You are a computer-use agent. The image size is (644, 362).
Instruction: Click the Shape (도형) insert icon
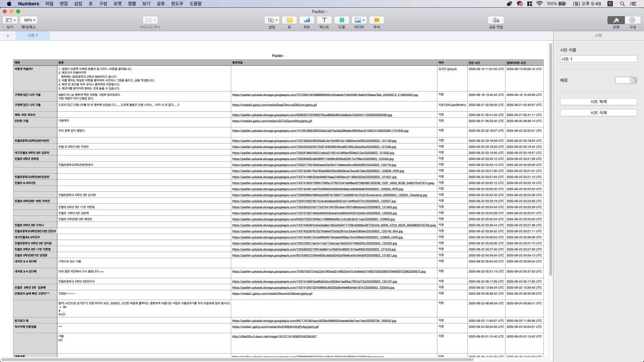pos(341,20)
